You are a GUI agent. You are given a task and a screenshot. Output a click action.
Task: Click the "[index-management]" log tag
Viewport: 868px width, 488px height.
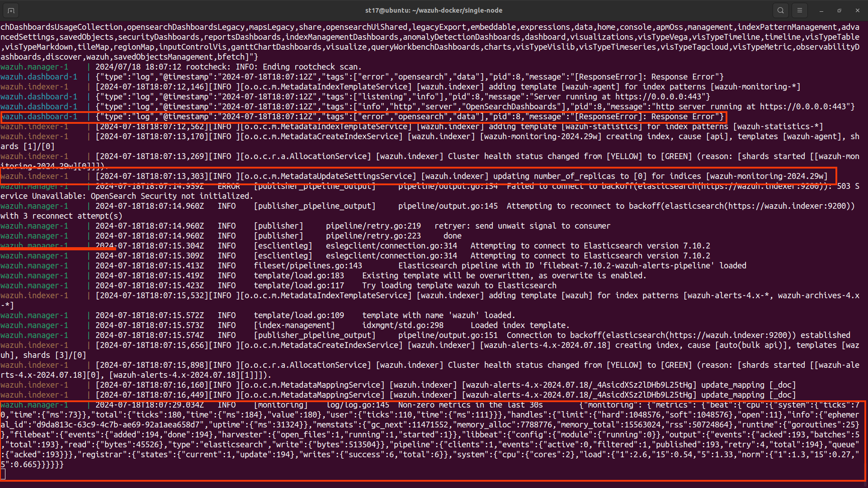pos(294,325)
